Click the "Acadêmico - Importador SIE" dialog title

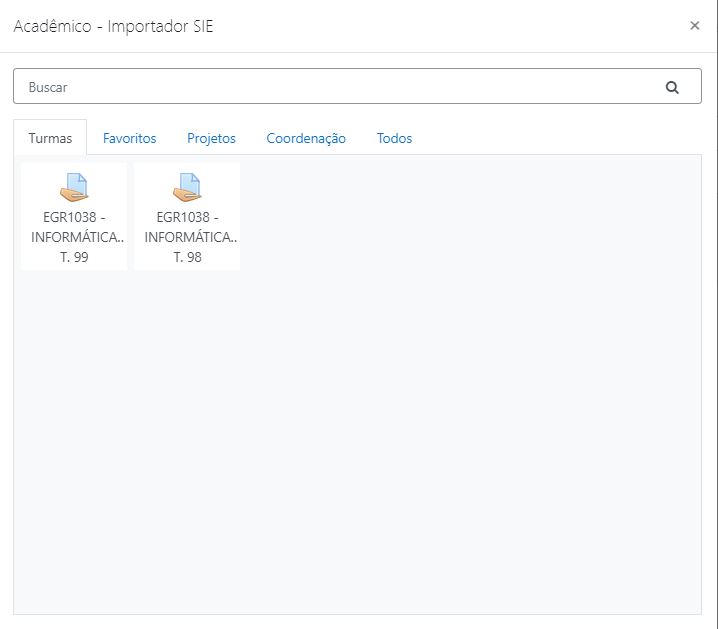coord(113,26)
